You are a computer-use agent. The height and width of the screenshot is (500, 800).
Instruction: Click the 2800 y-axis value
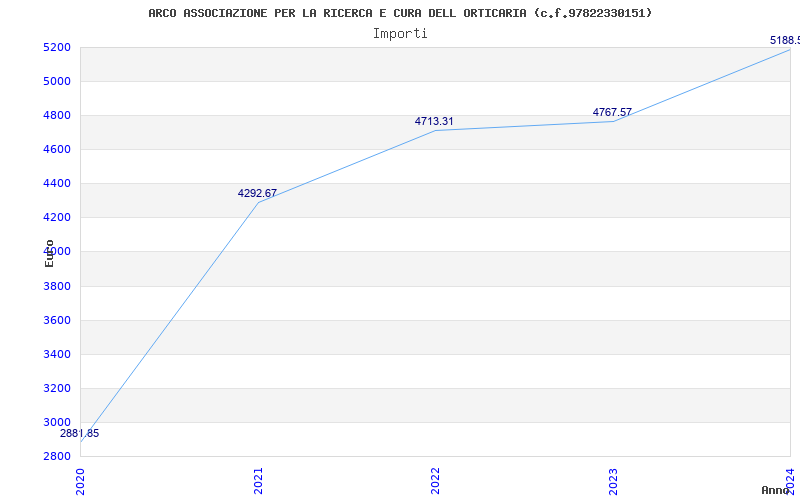click(56, 456)
